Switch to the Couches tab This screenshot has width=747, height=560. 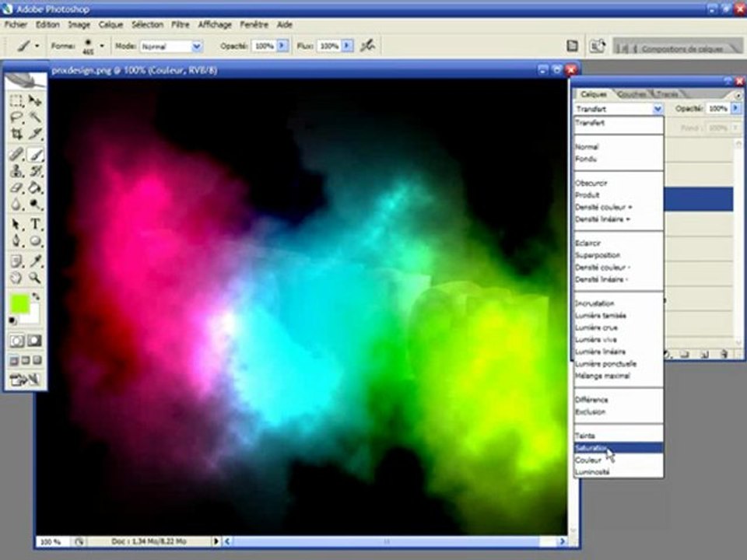coord(632,94)
